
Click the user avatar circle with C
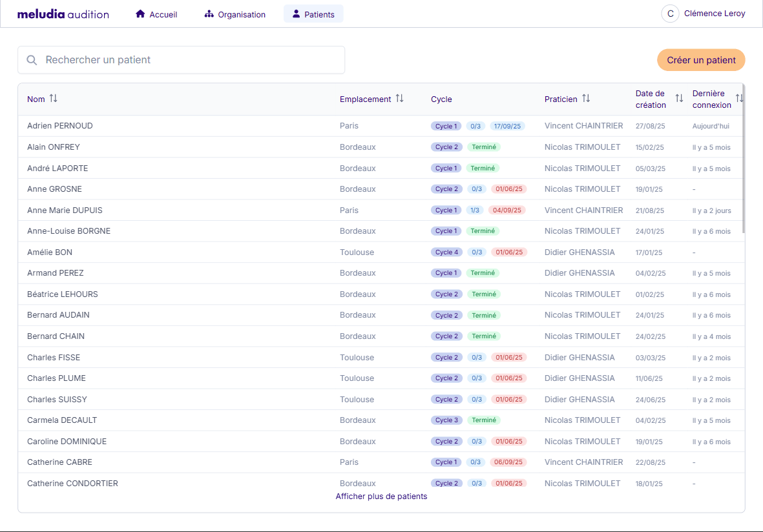(x=670, y=14)
